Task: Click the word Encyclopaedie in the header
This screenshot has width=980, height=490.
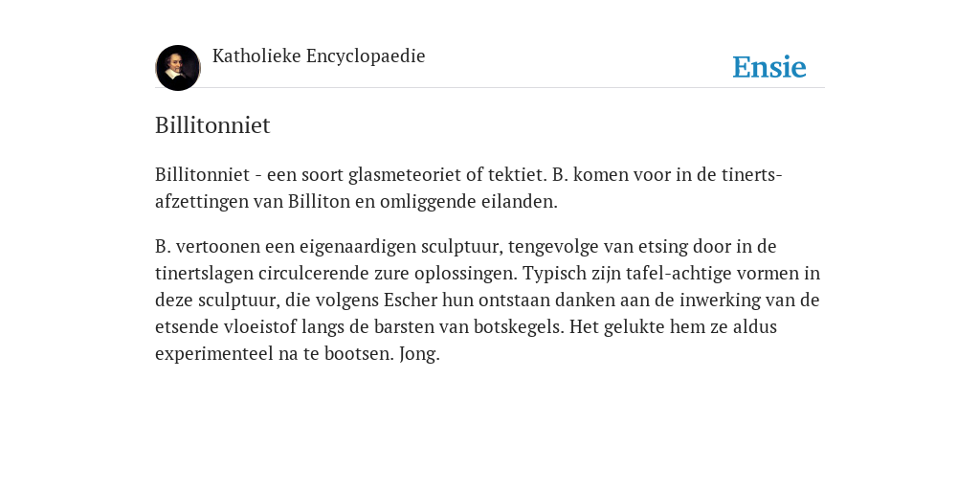Action: coord(366,56)
